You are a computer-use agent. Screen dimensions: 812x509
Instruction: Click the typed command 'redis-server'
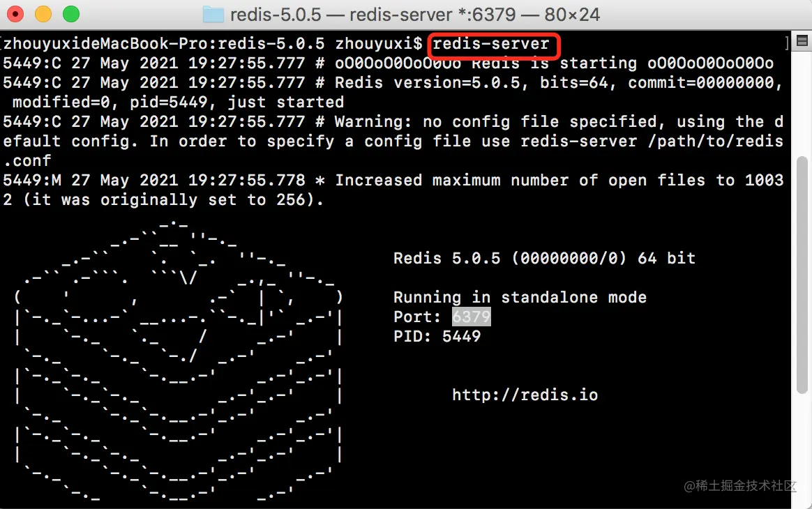pos(491,44)
